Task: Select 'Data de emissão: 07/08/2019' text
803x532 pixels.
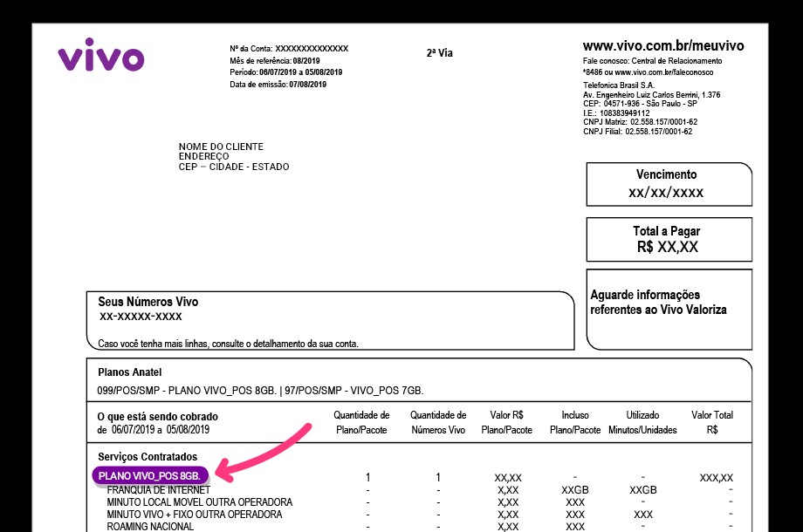Action: point(278,85)
